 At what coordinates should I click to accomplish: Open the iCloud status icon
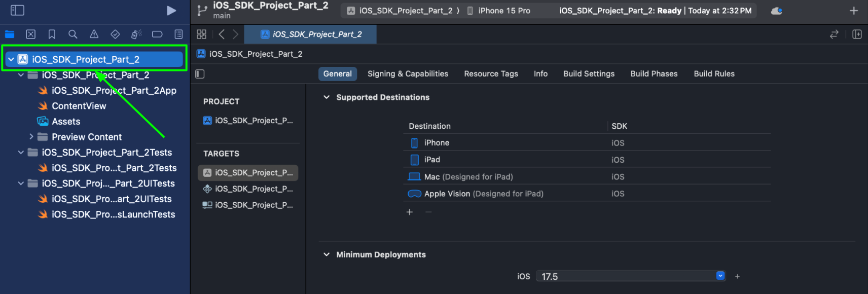[777, 11]
